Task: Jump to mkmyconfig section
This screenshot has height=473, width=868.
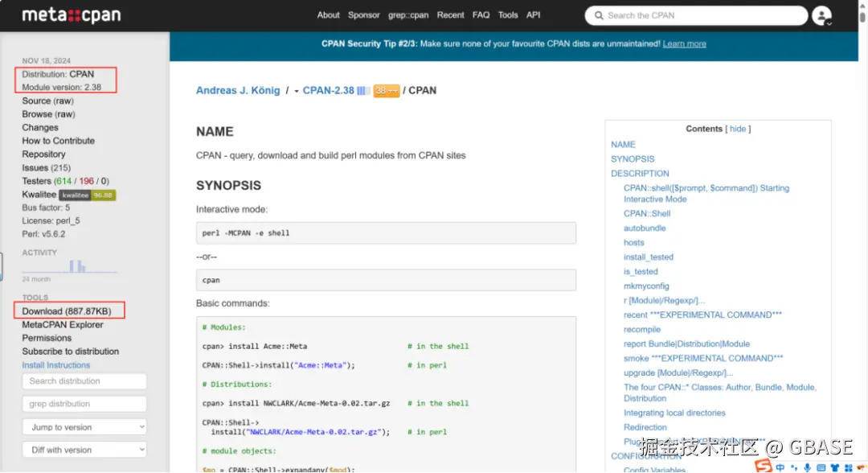Action: tap(646, 286)
